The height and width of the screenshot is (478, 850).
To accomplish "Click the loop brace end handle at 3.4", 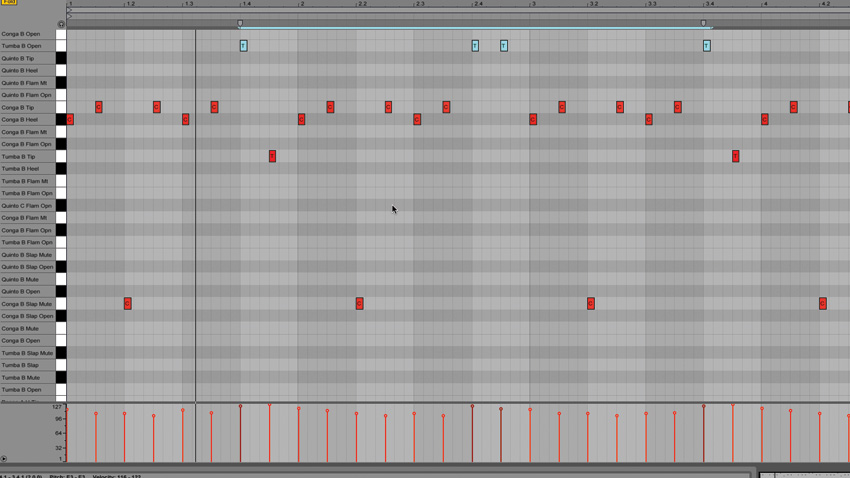I will (704, 23).
